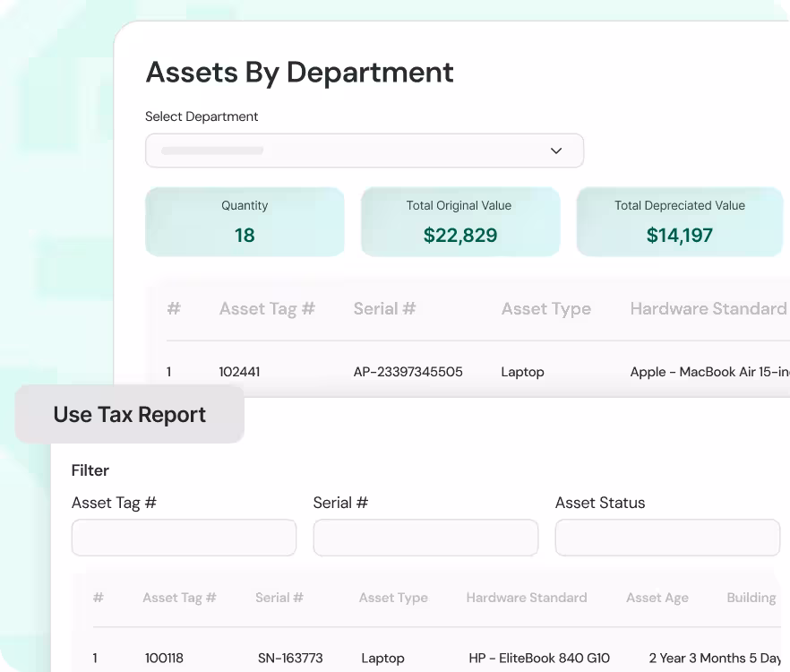Click the Building column header

pos(751,598)
